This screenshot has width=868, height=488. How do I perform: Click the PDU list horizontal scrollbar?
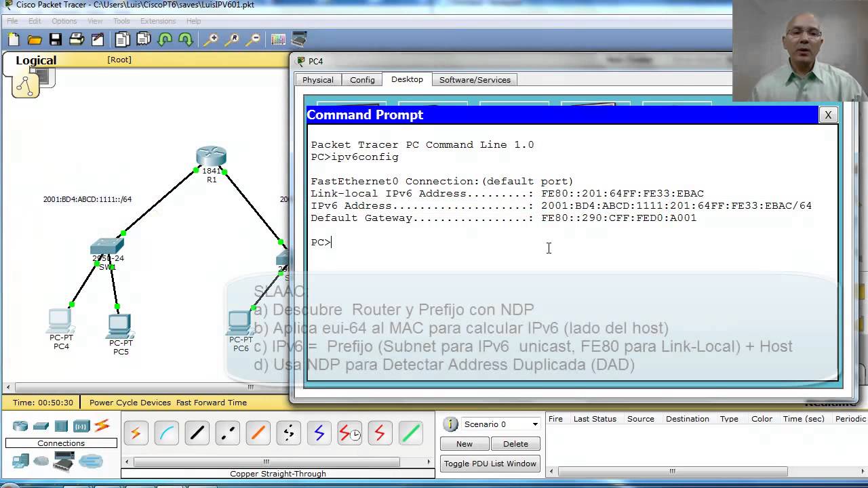pos(707,471)
